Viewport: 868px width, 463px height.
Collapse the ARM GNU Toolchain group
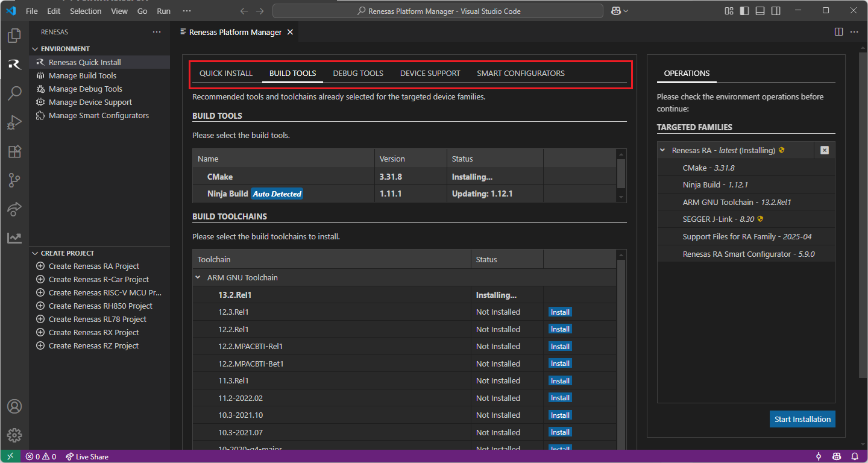point(198,277)
